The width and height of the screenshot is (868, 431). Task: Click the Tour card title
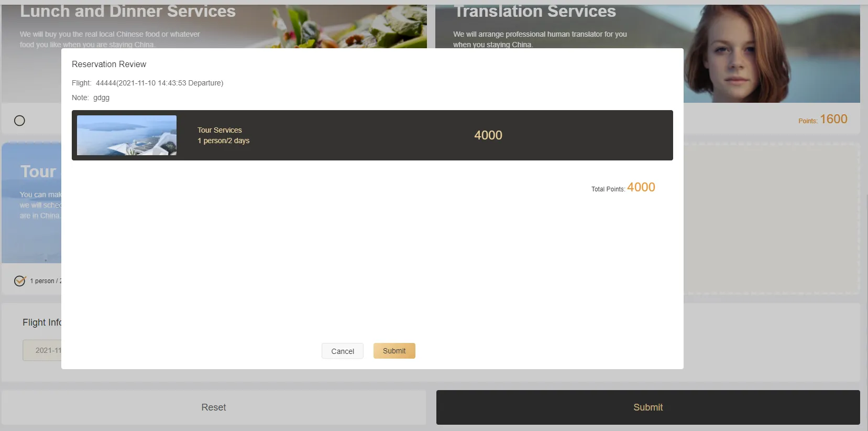(x=38, y=171)
